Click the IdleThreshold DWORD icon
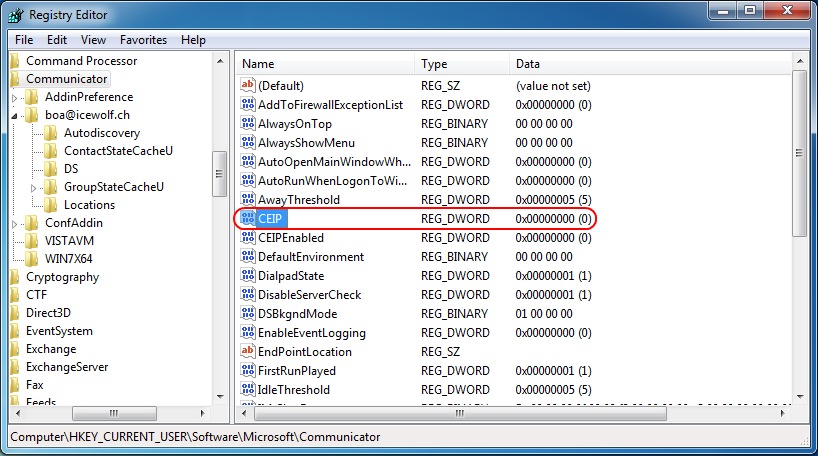The image size is (818, 456). [248, 390]
